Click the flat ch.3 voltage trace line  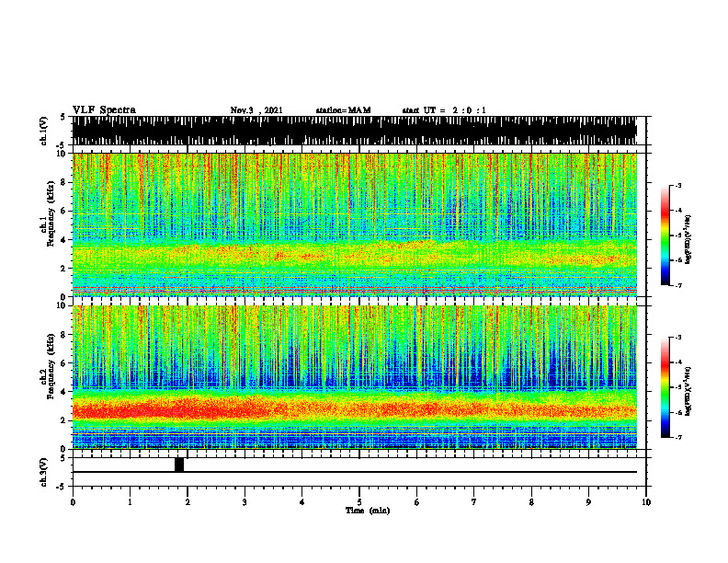click(x=354, y=472)
